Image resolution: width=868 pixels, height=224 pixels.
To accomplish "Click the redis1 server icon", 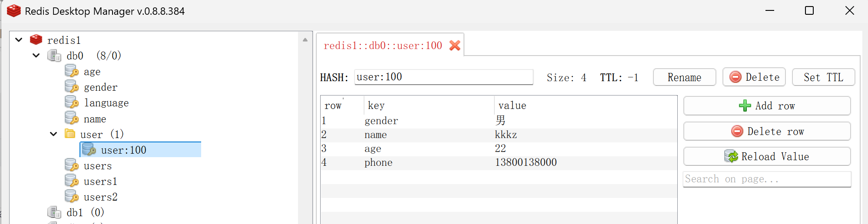I will 36,40.
